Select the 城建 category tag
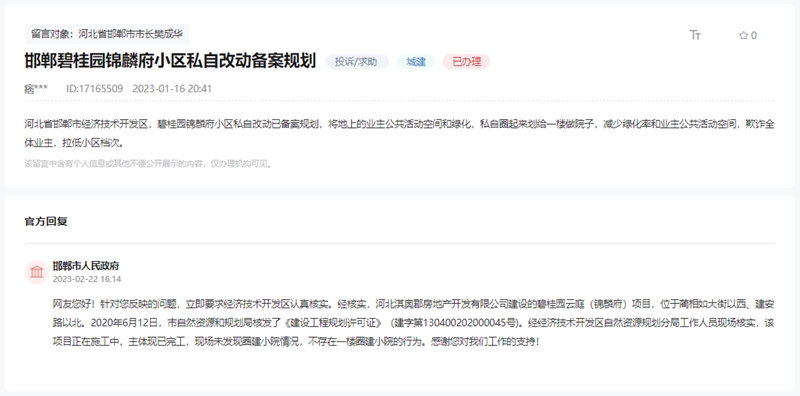 click(x=416, y=62)
